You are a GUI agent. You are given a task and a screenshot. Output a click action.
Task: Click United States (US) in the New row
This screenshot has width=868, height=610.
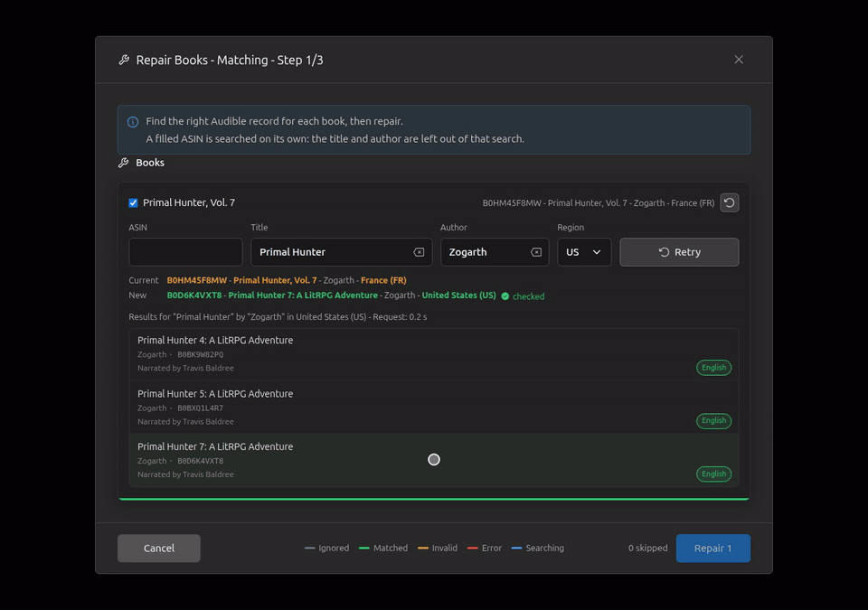[459, 295]
